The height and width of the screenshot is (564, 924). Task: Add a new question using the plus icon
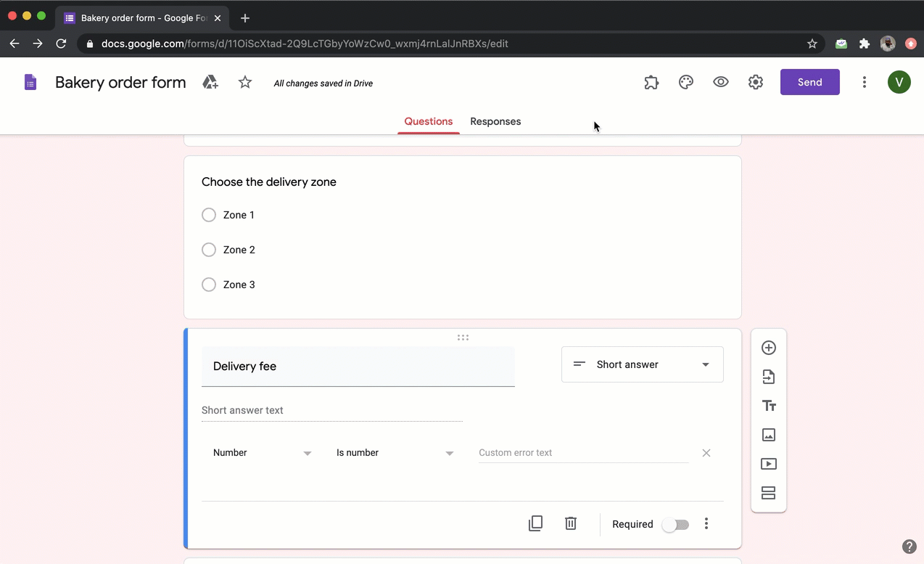click(x=768, y=348)
